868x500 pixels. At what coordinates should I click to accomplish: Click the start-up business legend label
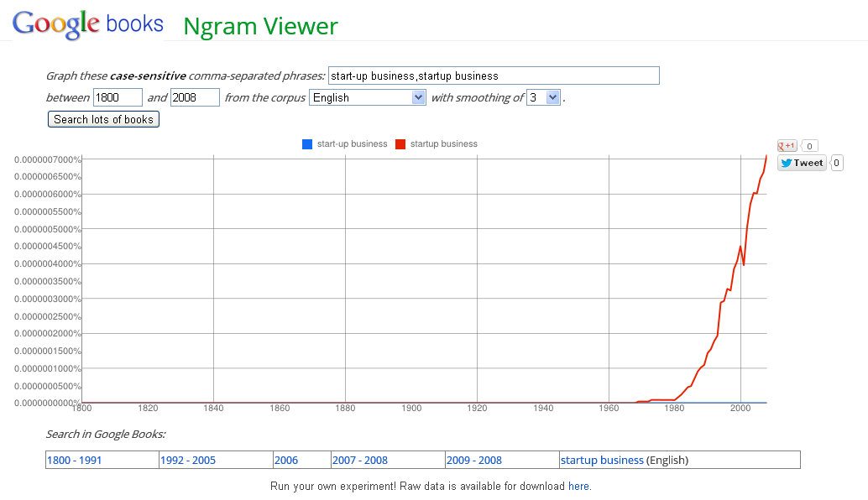(x=352, y=143)
